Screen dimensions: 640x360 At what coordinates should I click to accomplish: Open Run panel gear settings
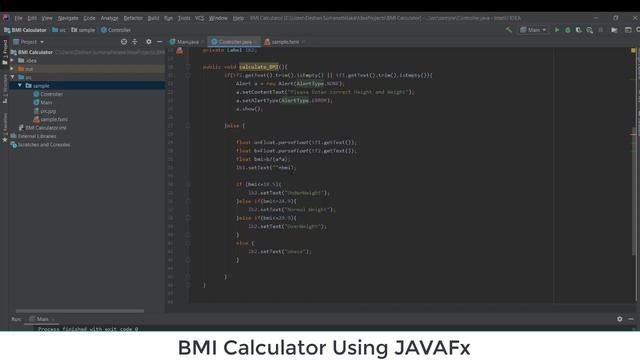620,319
